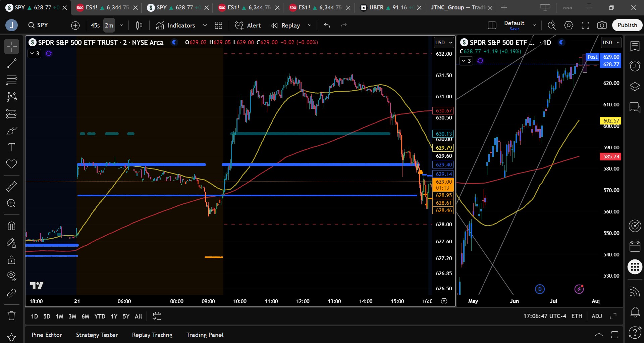Image resolution: width=644 pixels, height=343 pixels.
Task: Select the text annotation tool
Action: (x=11, y=147)
